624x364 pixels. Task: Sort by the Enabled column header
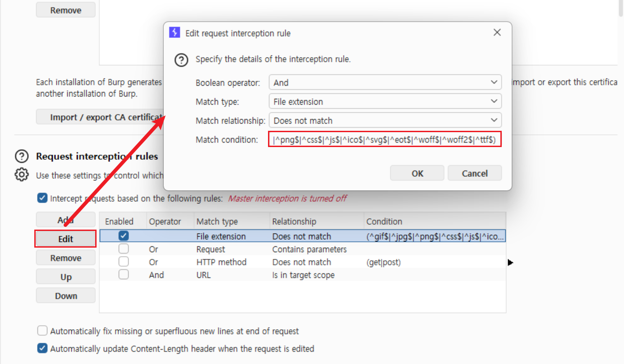[123, 221]
